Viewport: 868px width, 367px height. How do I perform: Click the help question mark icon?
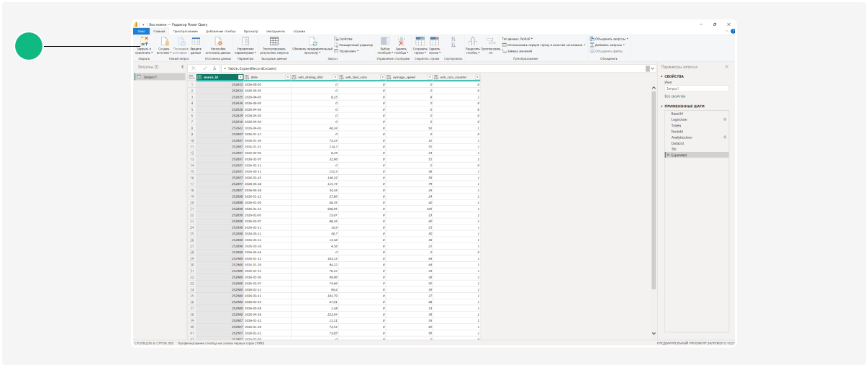tap(732, 32)
